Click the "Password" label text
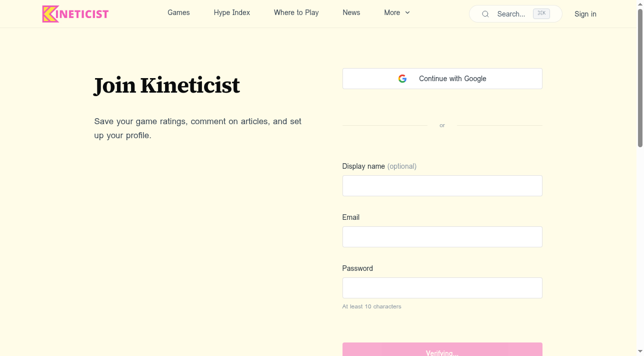Screen dimensions: 644x356 (357, 268)
